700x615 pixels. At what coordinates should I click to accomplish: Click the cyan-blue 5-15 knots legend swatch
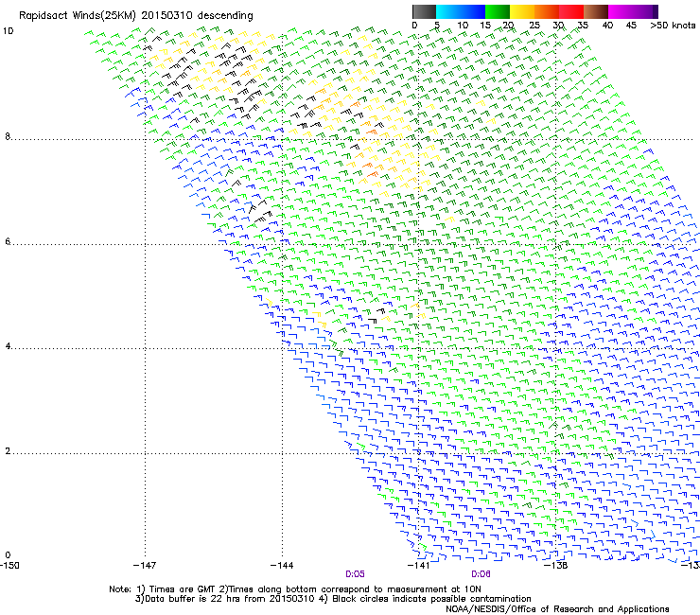point(461,11)
